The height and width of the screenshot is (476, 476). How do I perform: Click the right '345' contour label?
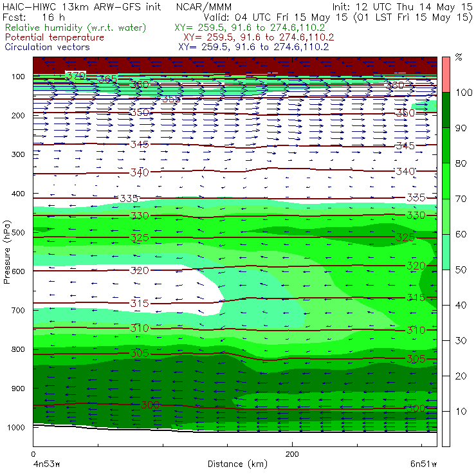405,146
